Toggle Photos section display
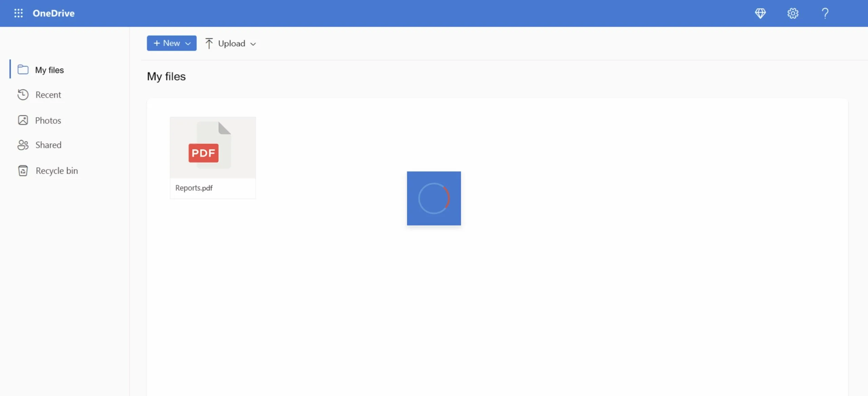 tap(47, 120)
